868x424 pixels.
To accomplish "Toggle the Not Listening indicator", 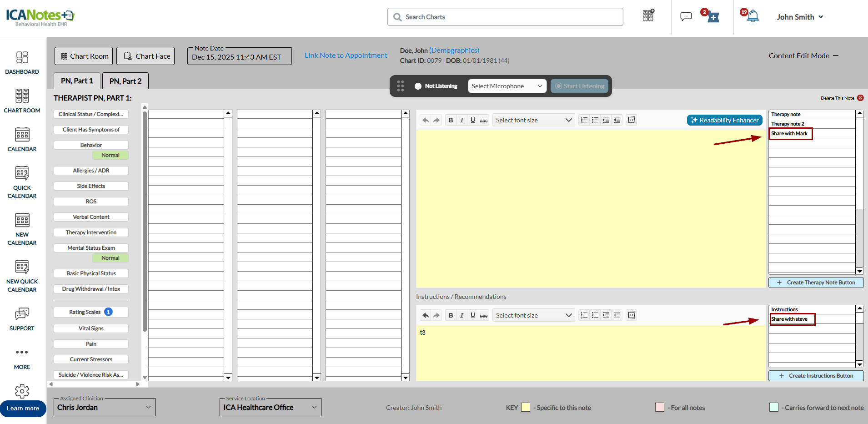I will click(418, 86).
